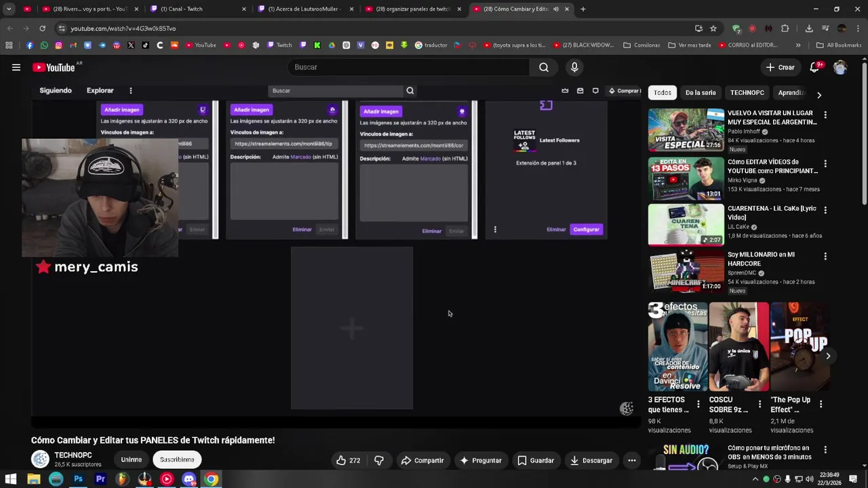868x488 pixels.
Task: Open options for COSCU SOBRE short
Action: point(759,405)
